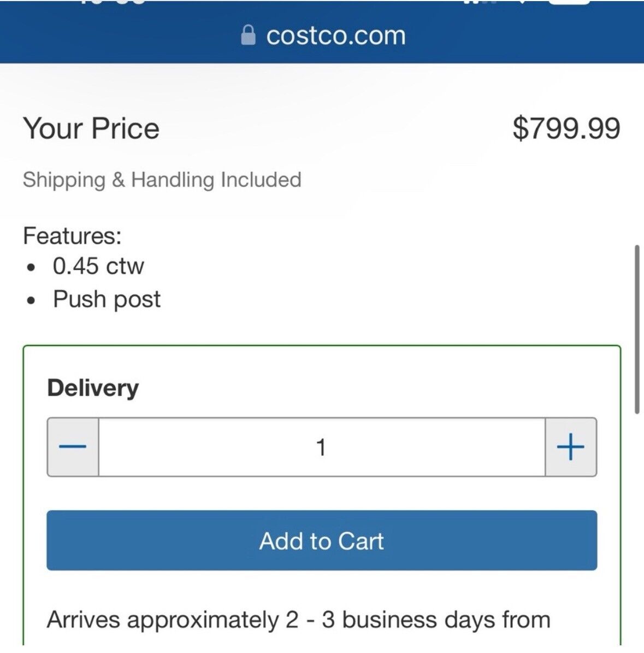Tap the costco.com address text
Screen dimensions: 644x653
(335, 36)
